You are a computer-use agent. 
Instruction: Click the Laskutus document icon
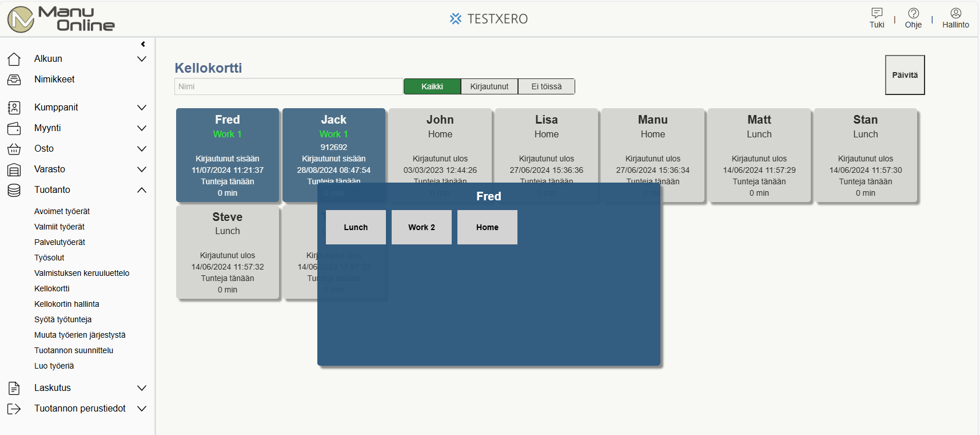[14, 388]
